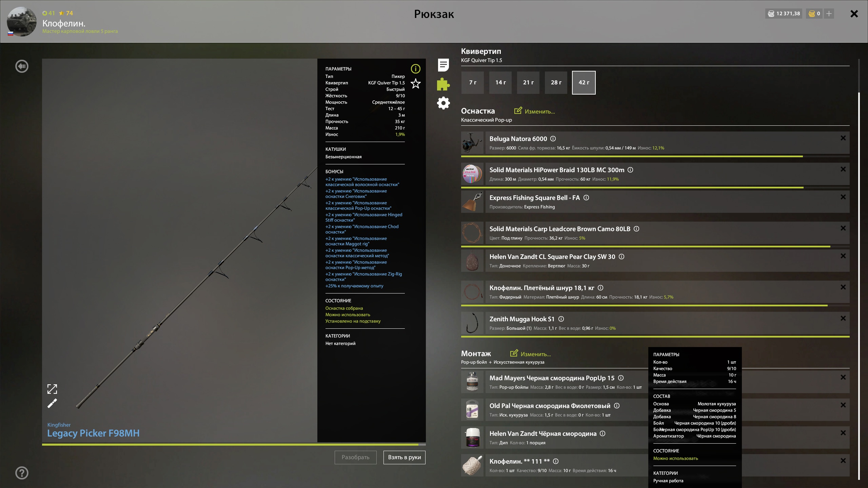Click the back arrow icon
The image size is (868, 488).
22,66
